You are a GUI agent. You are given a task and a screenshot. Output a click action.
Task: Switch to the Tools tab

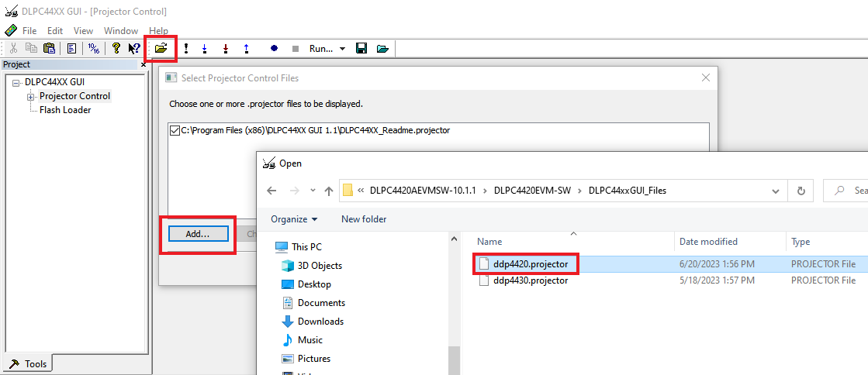29,364
